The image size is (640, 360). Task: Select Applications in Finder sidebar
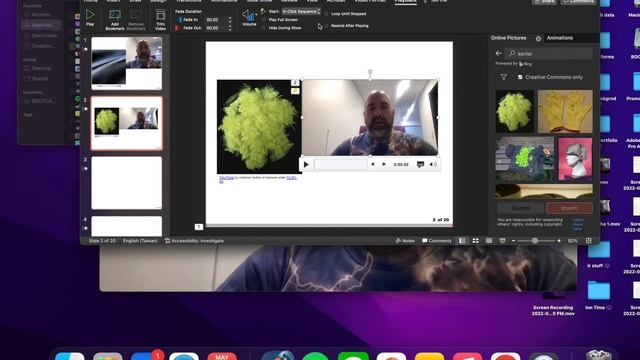[41, 25]
